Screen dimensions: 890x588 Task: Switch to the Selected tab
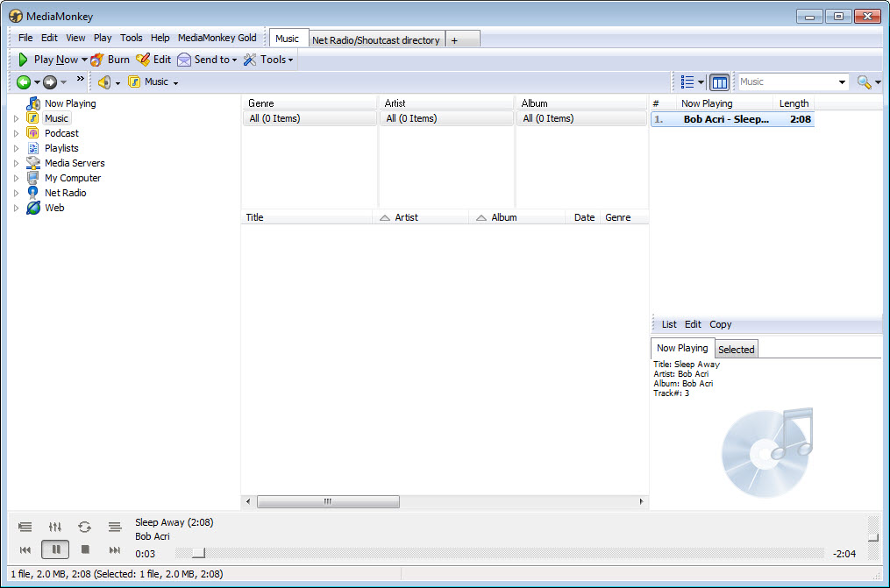tap(737, 350)
